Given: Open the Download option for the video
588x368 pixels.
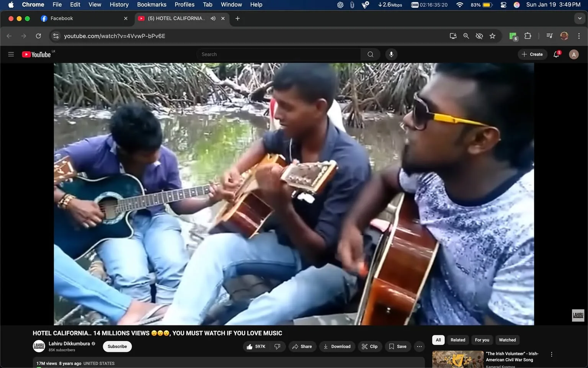Looking at the screenshot, I should pos(336,346).
